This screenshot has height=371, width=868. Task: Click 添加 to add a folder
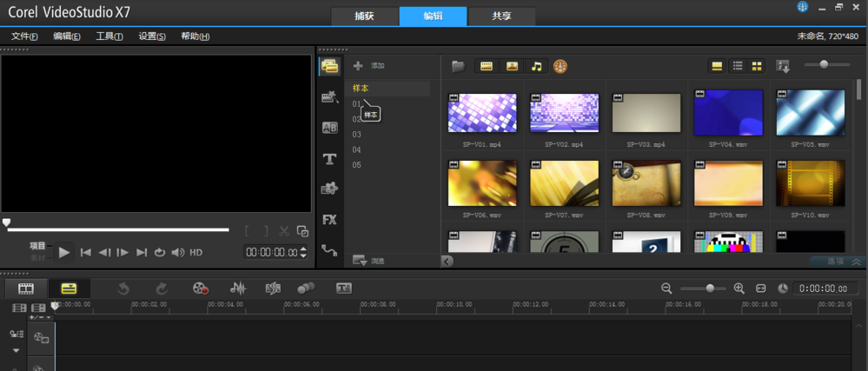(x=368, y=66)
